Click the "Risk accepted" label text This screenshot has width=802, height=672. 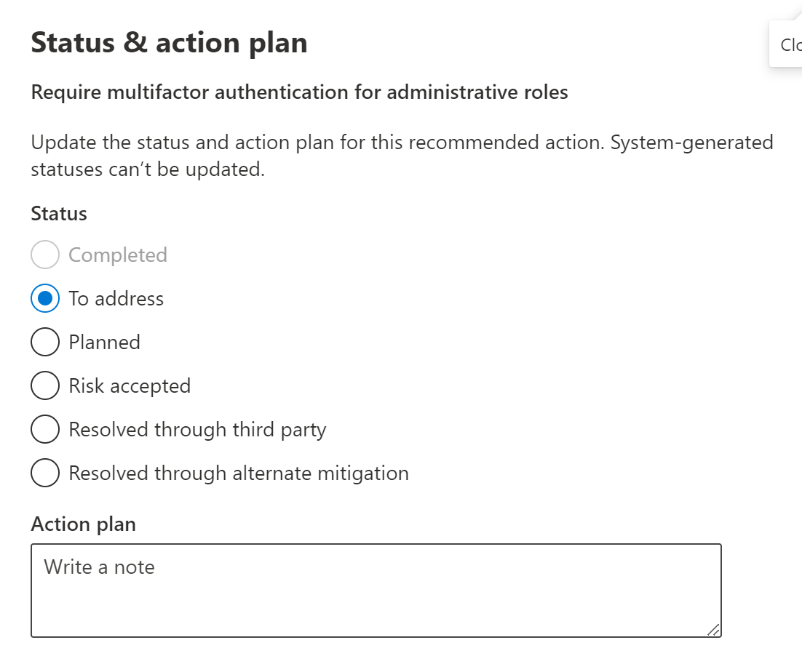click(130, 386)
